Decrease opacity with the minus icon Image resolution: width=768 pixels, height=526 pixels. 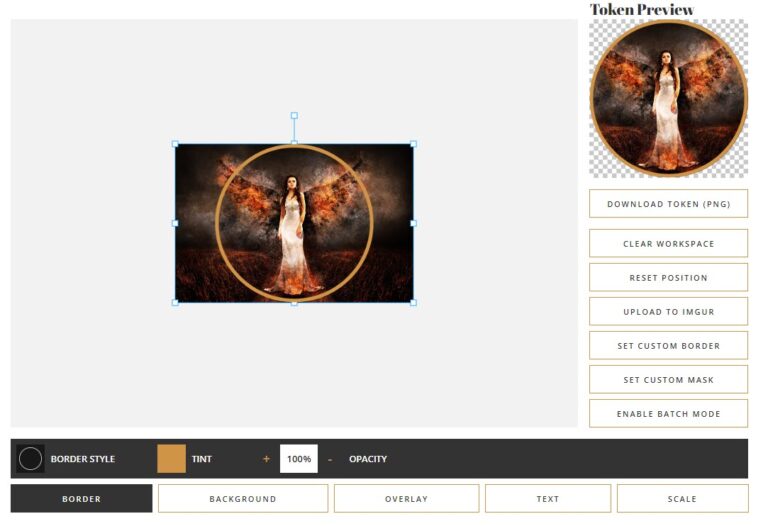point(330,459)
